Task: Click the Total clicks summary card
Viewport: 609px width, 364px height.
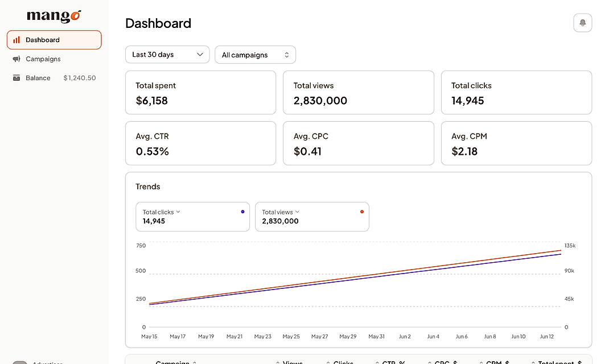Action: click(516, 92)
